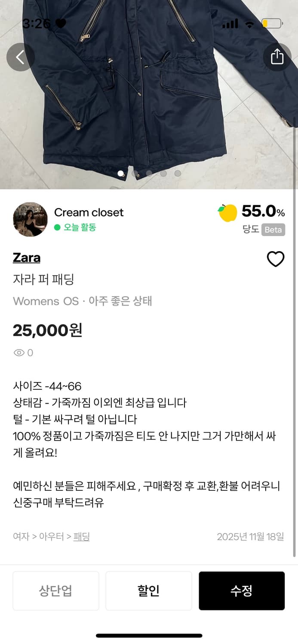This screenshot has height=644, width=298.
Task: Tap the 상단업 button
Action: [x=56, y=590]
